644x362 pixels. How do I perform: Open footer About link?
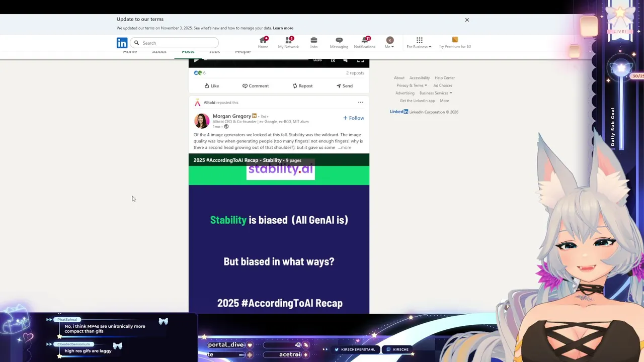click(399, 78)
